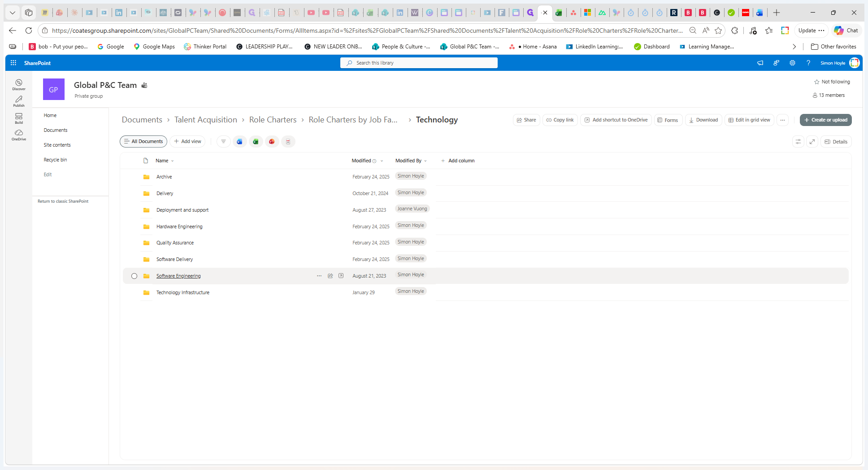
Task: Open the browser tab search dropdown
Action: (x=13, y=13)
